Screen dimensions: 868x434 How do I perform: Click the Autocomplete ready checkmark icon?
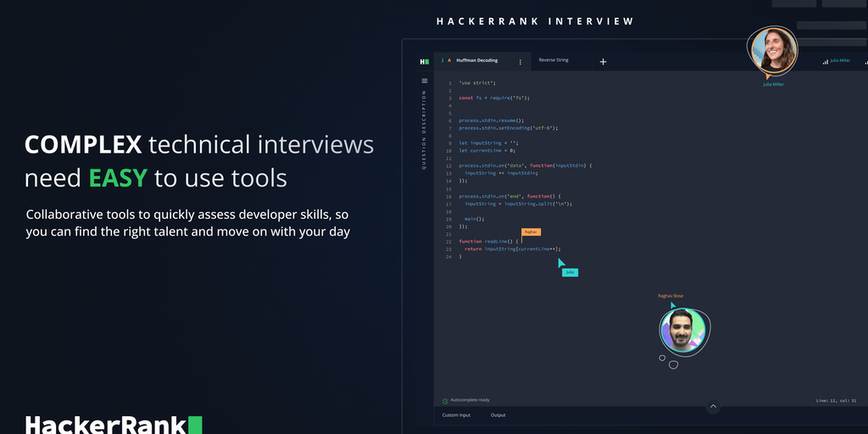click(445, 401)
